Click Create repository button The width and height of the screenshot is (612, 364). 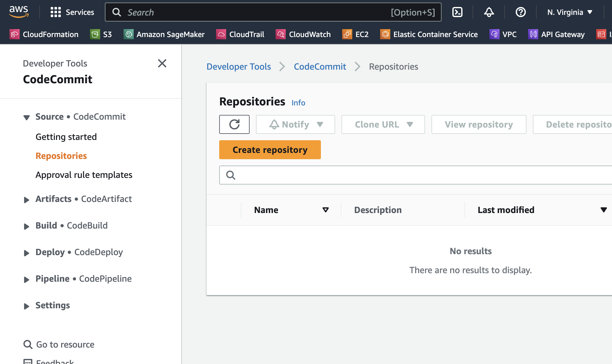coord(270,150)
